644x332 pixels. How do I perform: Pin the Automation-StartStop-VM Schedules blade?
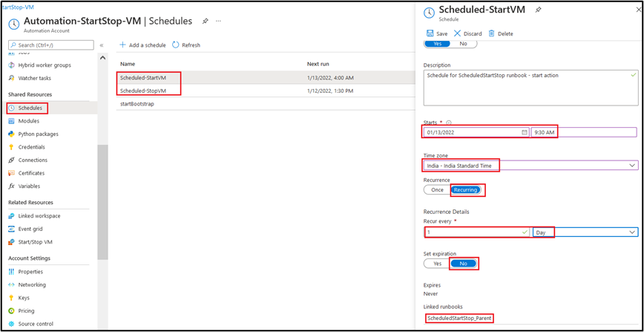click(205, 22)
